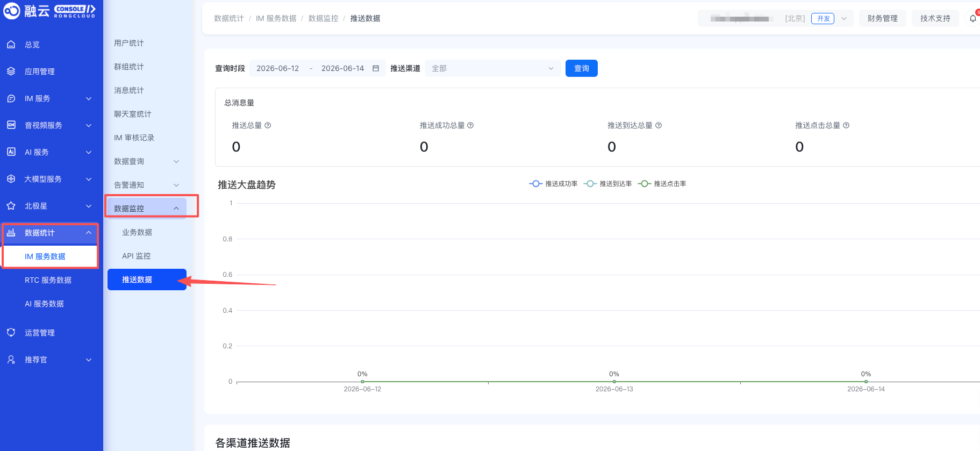Viewport: 980px width, 451px height.
Task: Expand the 告警通知 submenu
Action: click(x=147, y=185)
